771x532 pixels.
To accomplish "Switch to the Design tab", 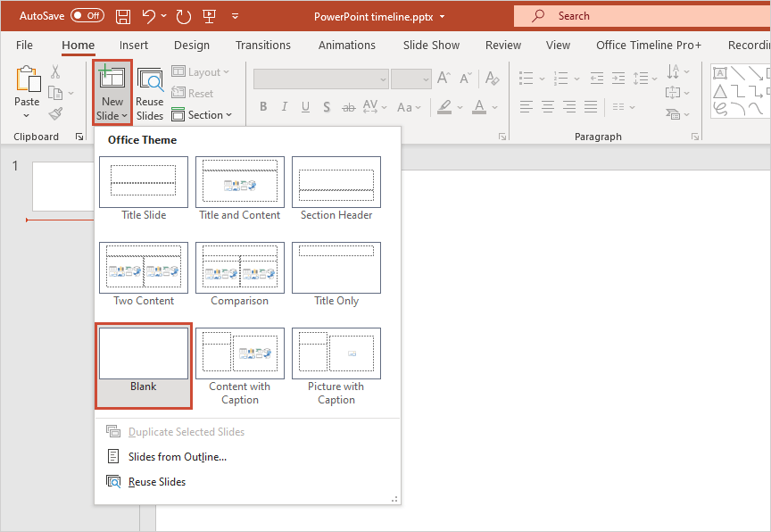I will point(192,45).
